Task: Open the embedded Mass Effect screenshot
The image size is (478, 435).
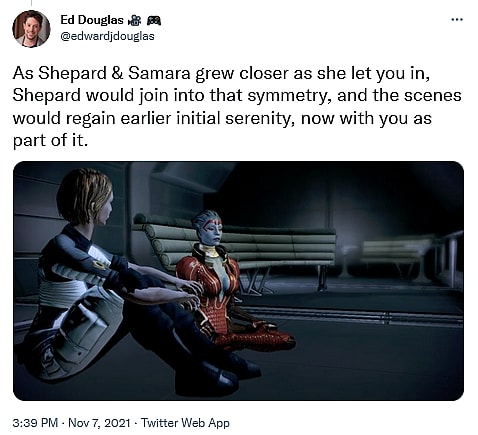Action: tap(238, 281)
